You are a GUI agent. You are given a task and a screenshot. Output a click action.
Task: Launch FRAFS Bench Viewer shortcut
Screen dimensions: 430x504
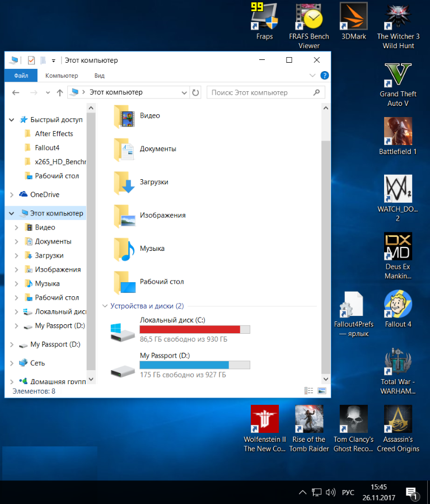click(x=309, y=26)
